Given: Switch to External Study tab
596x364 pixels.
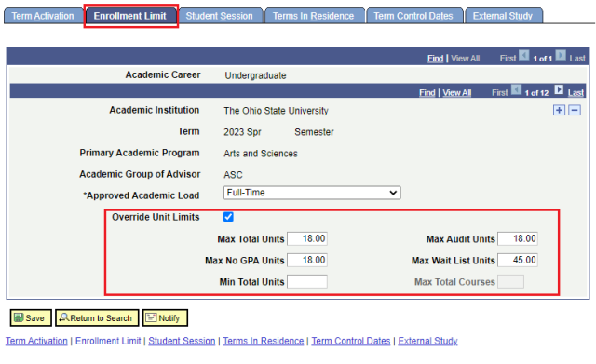Looking at the screenshot, I should click(503, 16).
